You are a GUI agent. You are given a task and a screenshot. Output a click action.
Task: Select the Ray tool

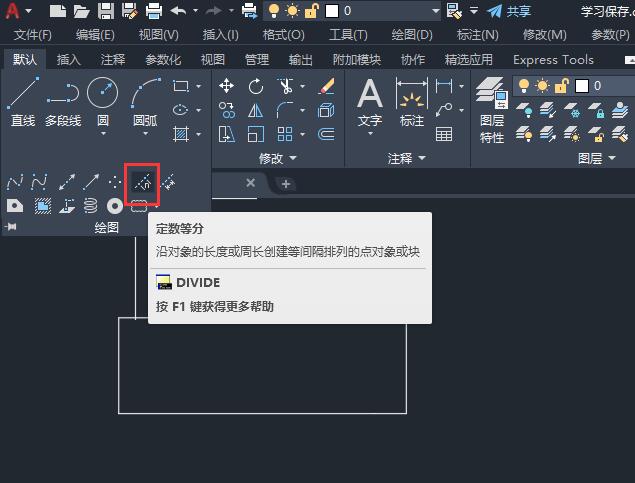pos(91,182)
